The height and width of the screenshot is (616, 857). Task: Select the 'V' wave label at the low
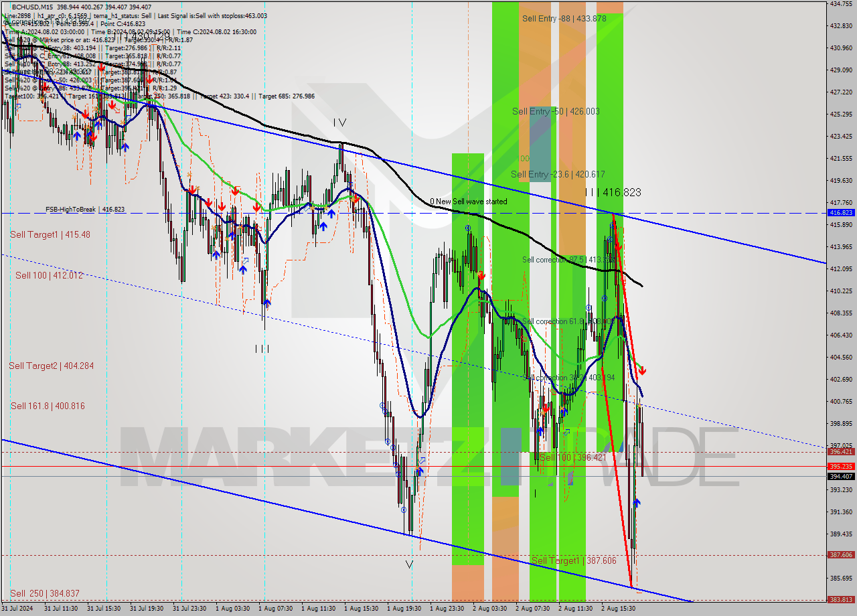point(409,564)
